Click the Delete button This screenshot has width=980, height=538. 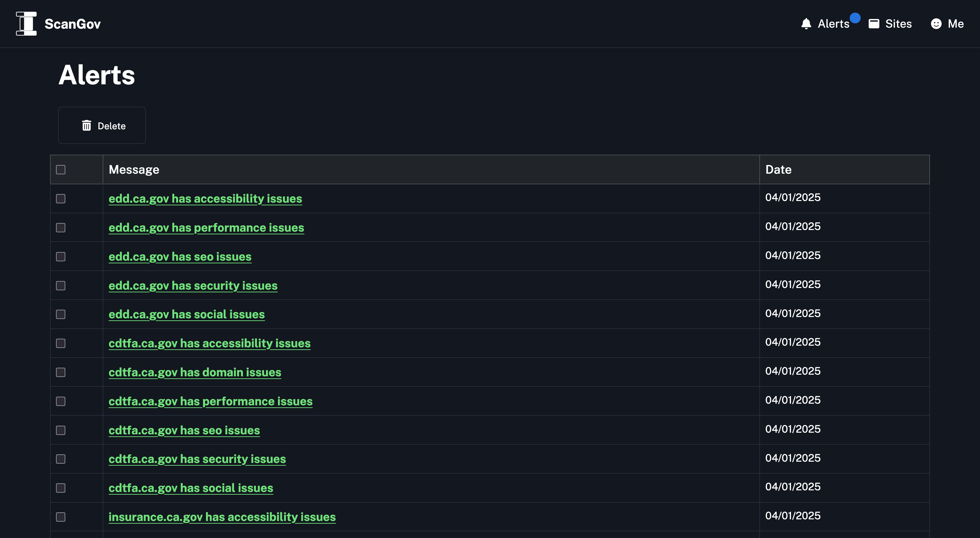[102, 126]
